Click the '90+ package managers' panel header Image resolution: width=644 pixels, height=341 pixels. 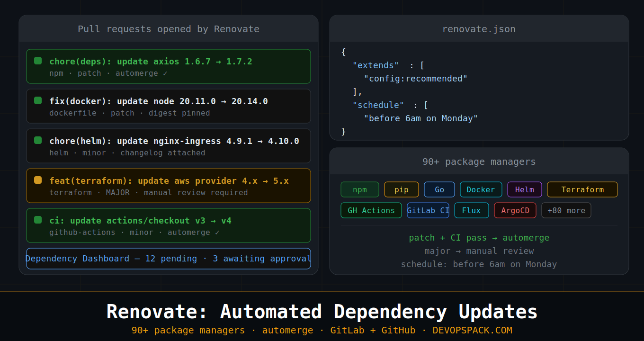pos(479,162)
